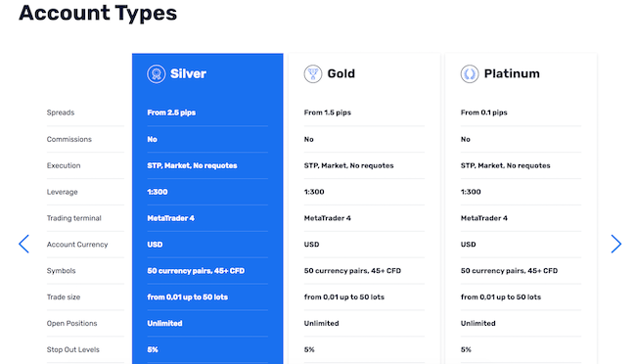Viewport: 636px width, 364px height.
Task: Click Gold's STP, Market, No requotes text
Action: tap(349, 165)
